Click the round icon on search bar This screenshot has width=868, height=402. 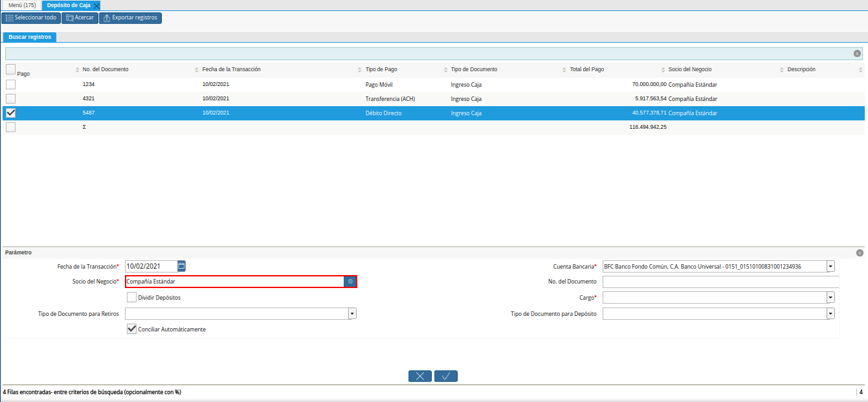tap(857, 54)
